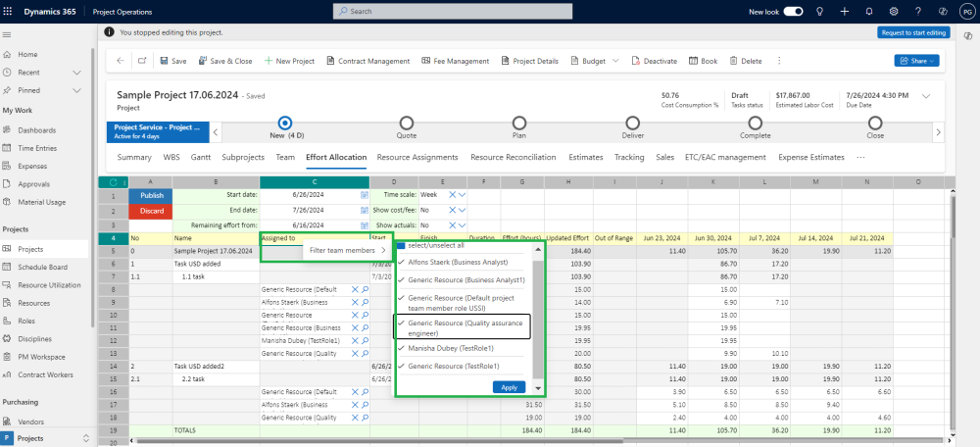Expand the Budget dropdown arrow

point(615,61)
